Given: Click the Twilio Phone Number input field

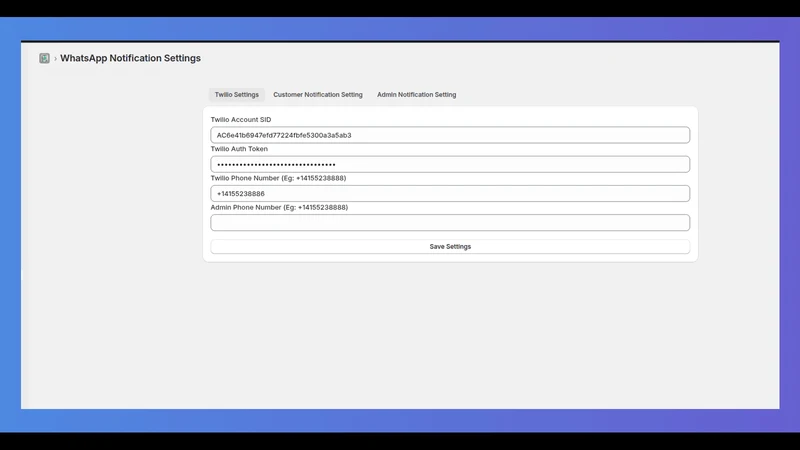Looking at the screenshot, I should click(x=450, y=193).
